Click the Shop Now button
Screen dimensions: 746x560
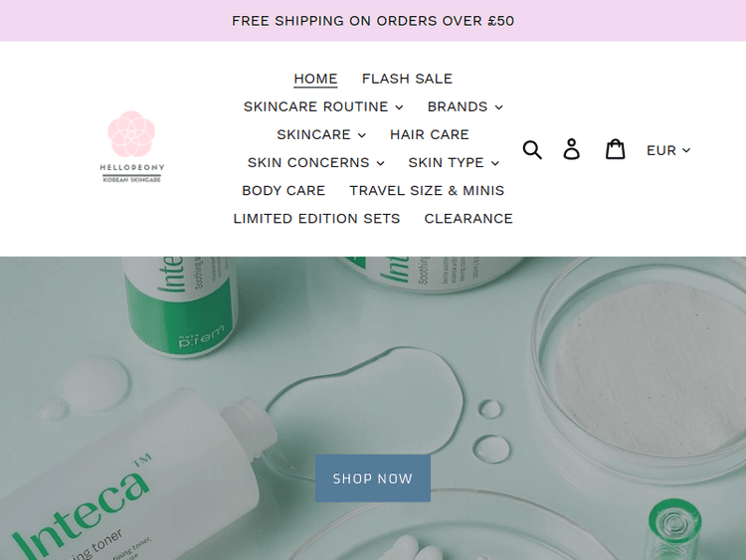point(373,478)
